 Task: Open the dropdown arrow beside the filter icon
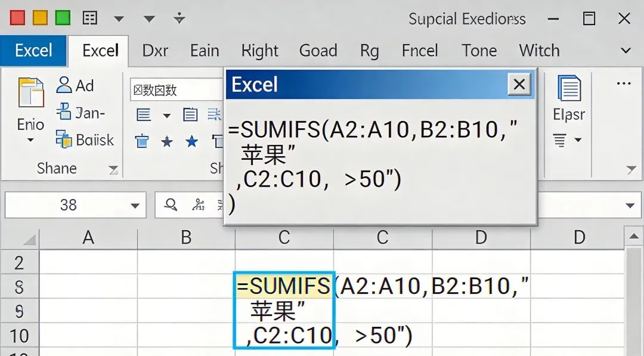578,140
